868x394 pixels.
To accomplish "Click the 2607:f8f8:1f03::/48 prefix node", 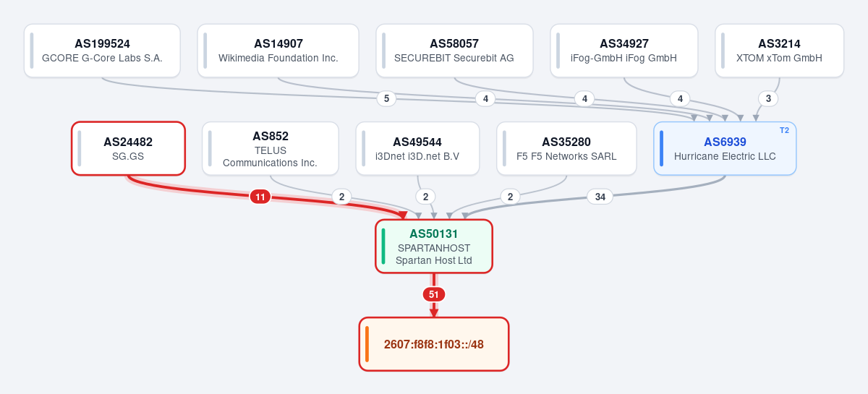I will click(434, 344).
